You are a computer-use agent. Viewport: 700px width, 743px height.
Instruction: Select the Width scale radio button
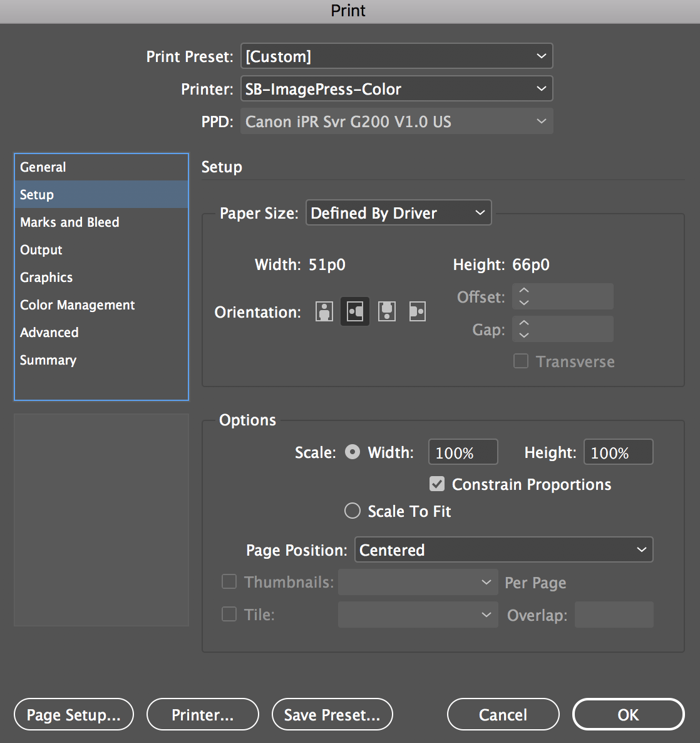tap(352, 452)
